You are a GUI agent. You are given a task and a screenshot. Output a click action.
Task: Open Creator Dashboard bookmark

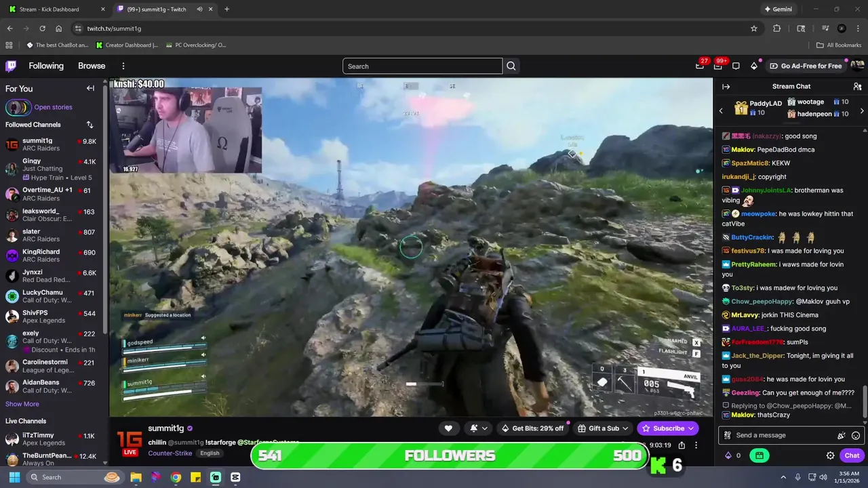click(127, 45)
